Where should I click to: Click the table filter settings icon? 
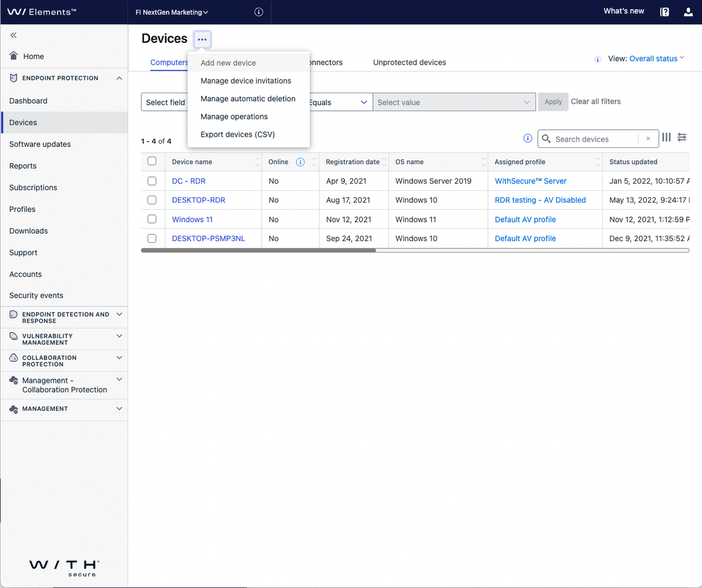pos(682,137)
